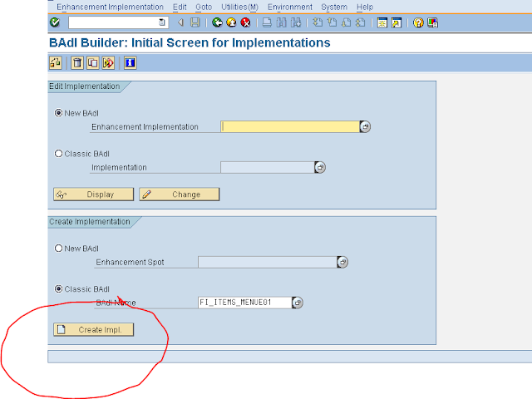Click the Delete trash can icon

[77, 63]
